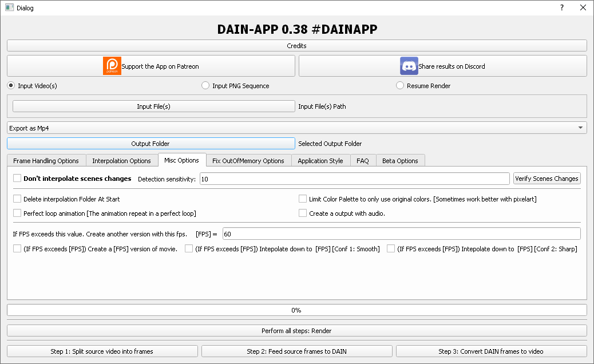Image resolution: width=594 pixels, height=364 pixels.
Task: Select the "Input PNG Sequence" radio button
Action: 205,85
